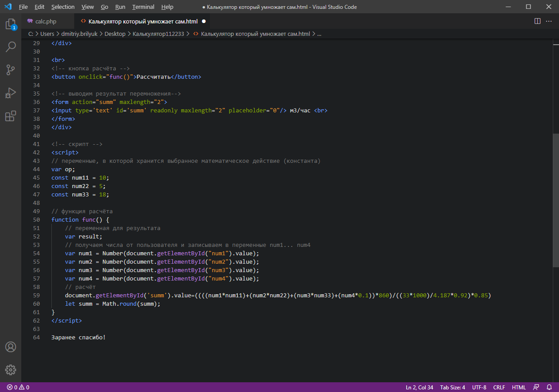Click 'const num33 = 18;' line
The image size is (559, 392).
[x=80, y=194]
